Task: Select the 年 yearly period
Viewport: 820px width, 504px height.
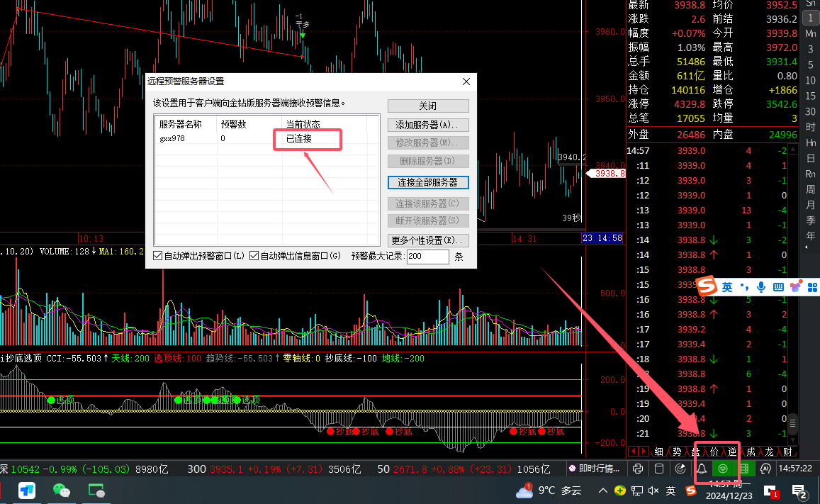Action: click(811, 236)
